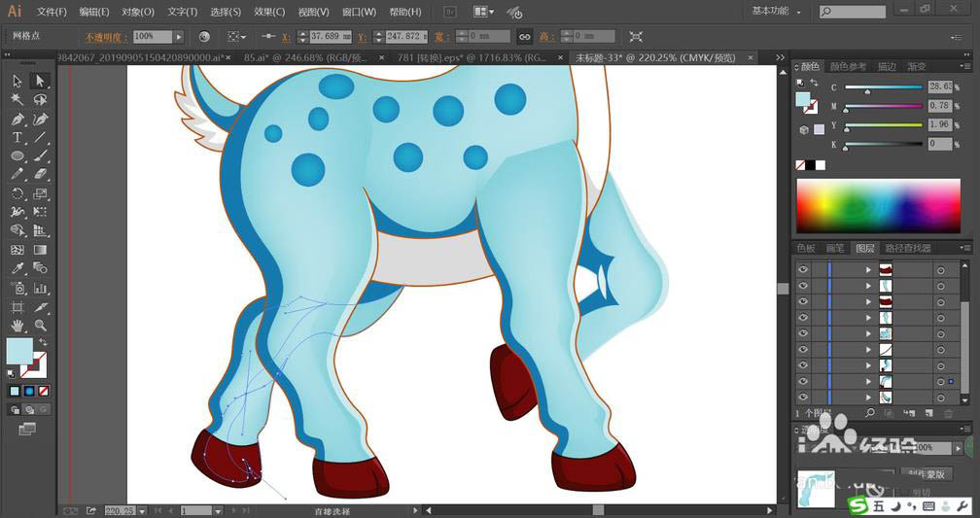Viewport: 980px width, 518px height.
Task: Select the Paintbrush tool
Action: tap(40, 155)
